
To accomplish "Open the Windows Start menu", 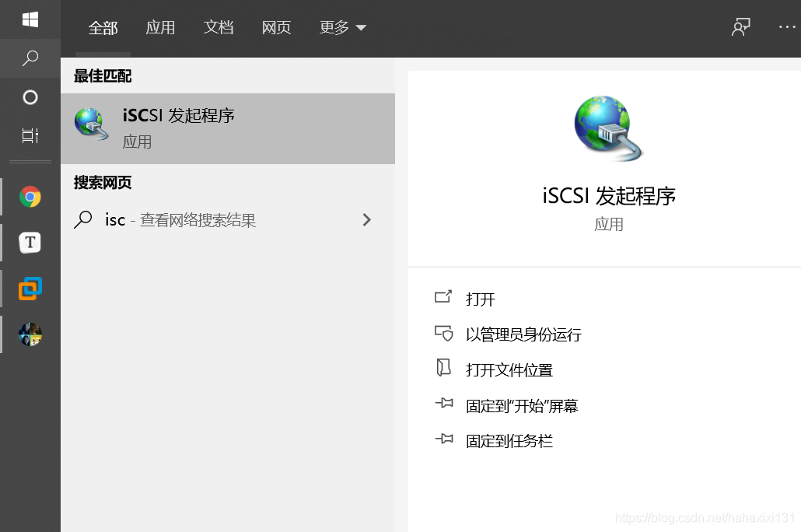I will click(30, 19).
